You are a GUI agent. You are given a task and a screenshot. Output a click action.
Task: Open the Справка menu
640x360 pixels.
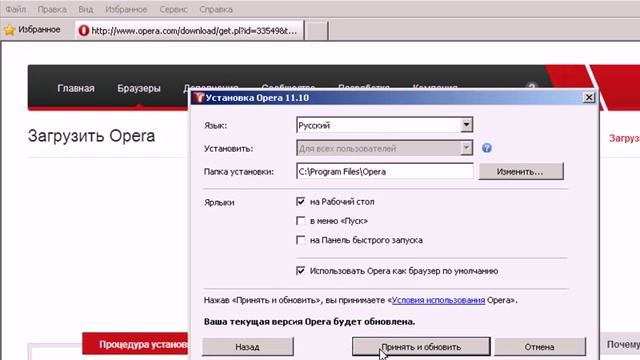coord(216,9)
